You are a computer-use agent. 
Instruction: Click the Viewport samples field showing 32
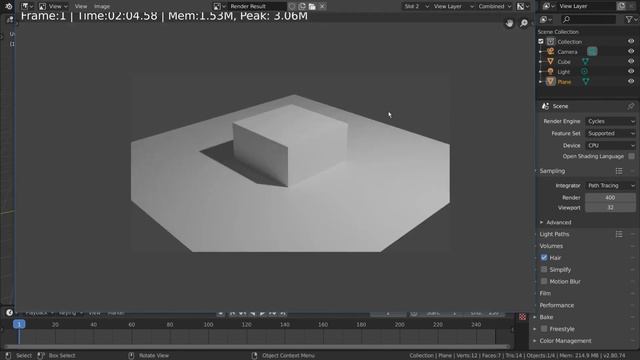[x=610, y=208]
